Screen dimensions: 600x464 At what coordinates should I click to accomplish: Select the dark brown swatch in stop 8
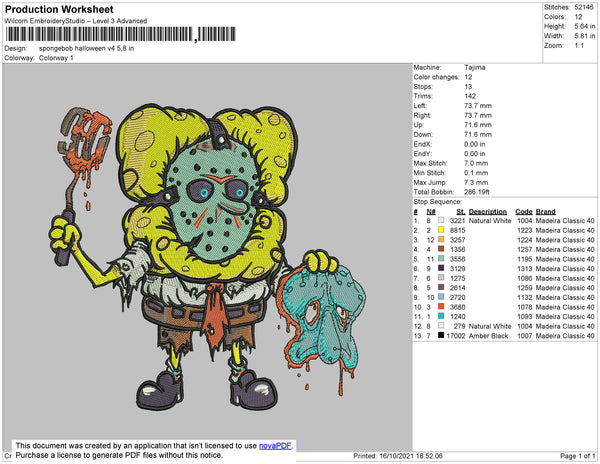pyautogui.click(x=441, y=288)
